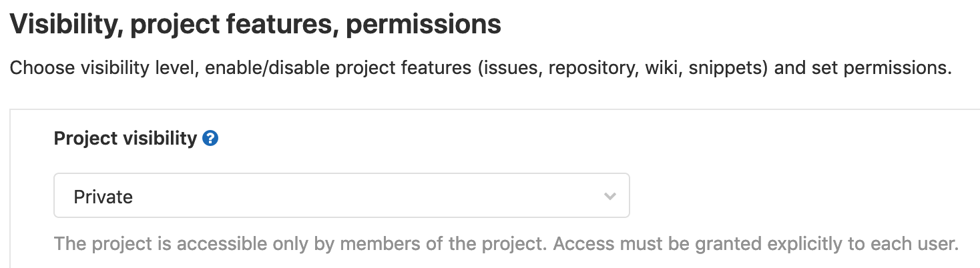Click the 'Project visibility' label
This screenshot has height=268, width=980.
(125, 139)
